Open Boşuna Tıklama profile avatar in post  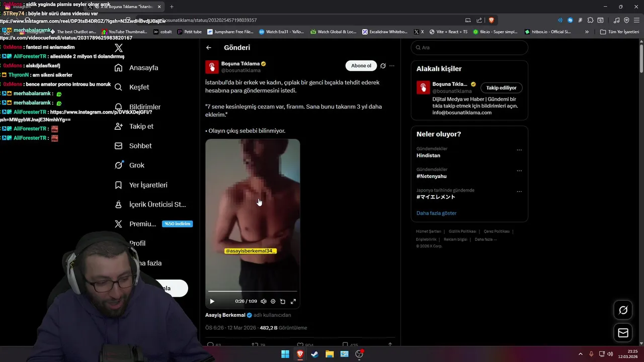[212, 67]
